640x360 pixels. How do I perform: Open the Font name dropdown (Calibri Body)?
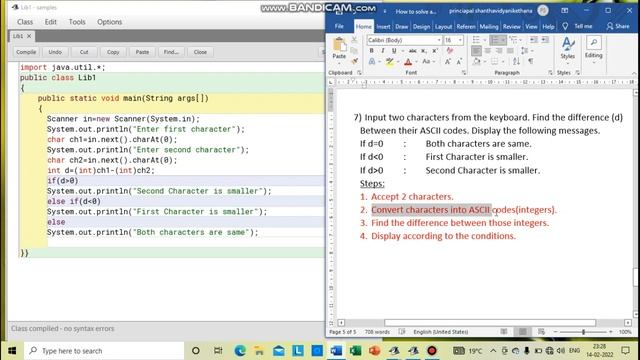point(439,40)
